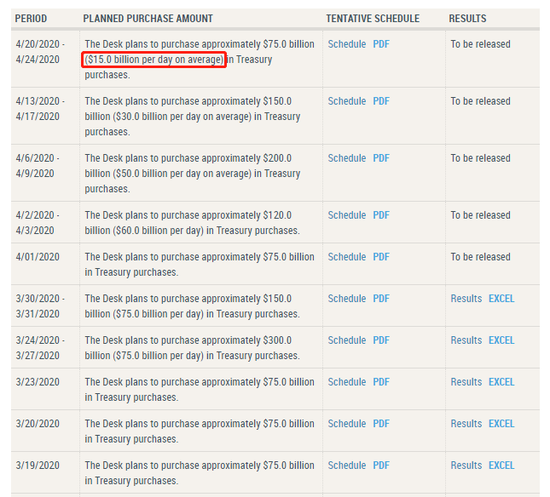Download EXCEL for 3/30/2020 - 3/31/2020
Screen dimensions: 550x497
[x=501, y=298]
